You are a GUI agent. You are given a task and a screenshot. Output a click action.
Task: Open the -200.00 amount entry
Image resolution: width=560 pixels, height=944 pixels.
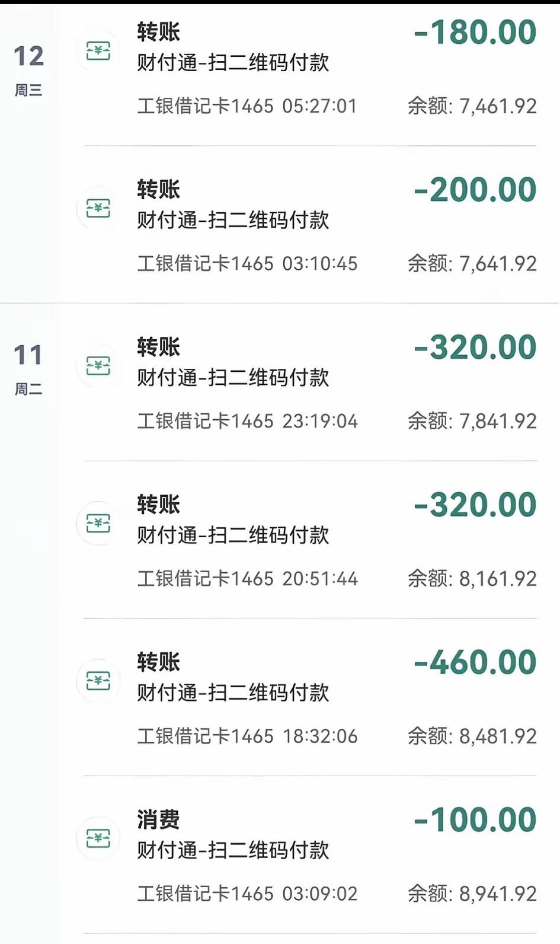[x=476, y=190]
